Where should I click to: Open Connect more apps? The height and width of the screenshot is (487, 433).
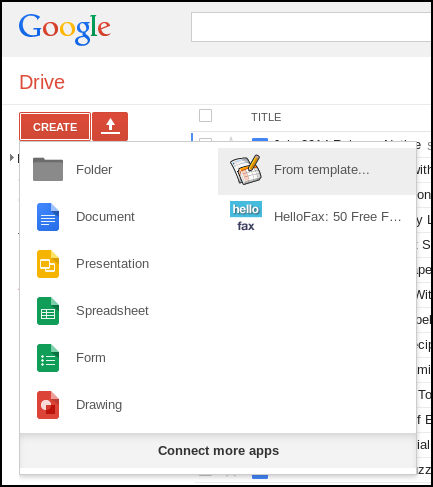(218, 451)
